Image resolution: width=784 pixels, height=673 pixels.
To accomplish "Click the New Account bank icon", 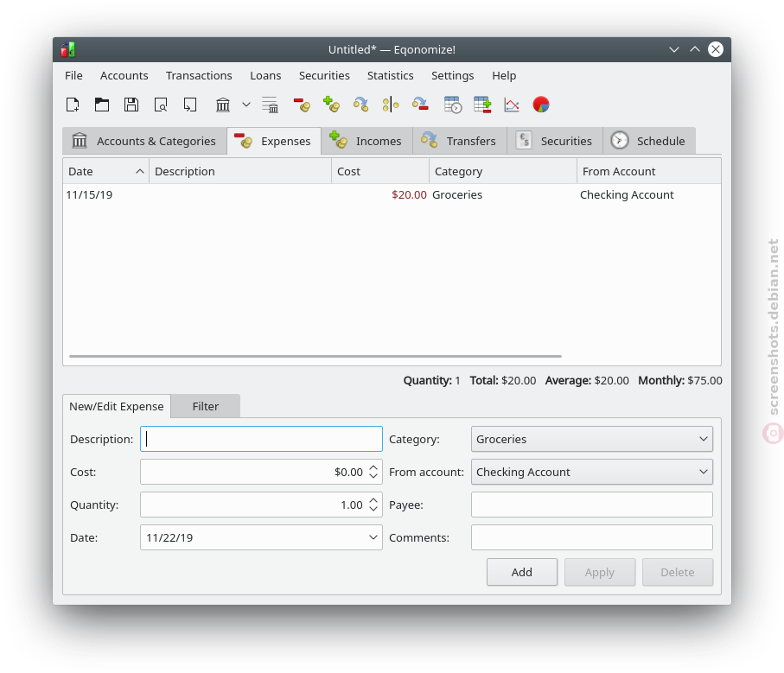I will click(x=223, y=105).
